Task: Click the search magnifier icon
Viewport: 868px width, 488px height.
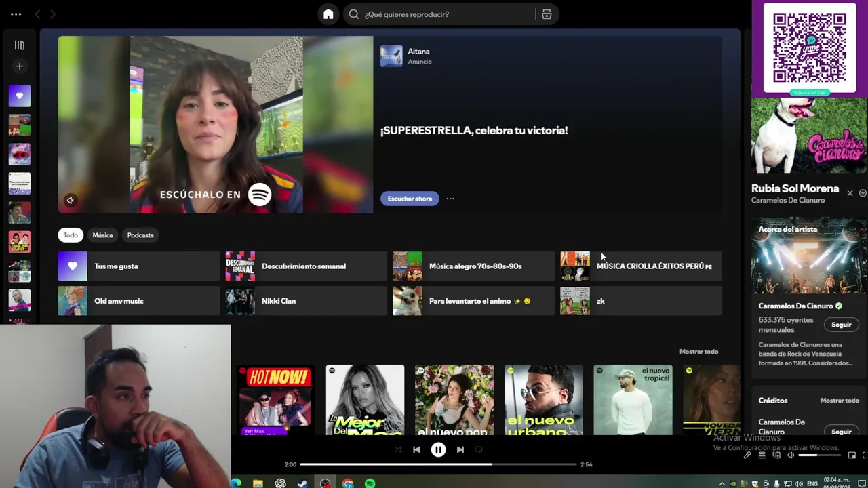Action: [354, 14]
